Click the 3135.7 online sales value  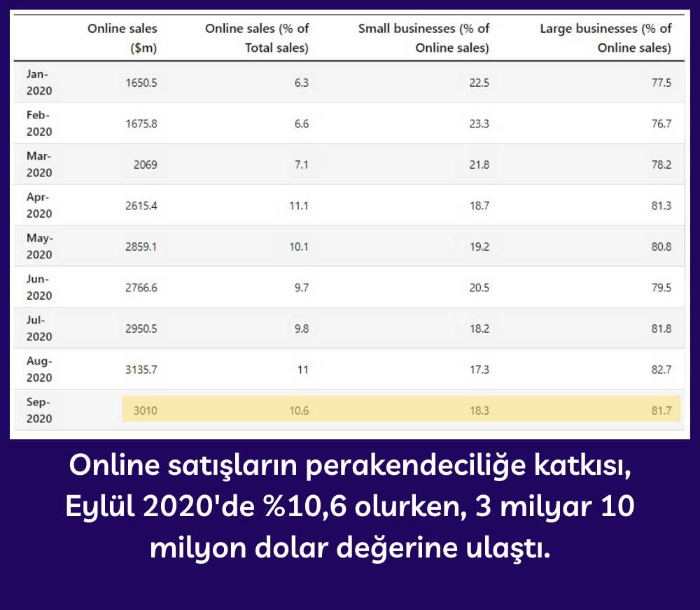141,370
